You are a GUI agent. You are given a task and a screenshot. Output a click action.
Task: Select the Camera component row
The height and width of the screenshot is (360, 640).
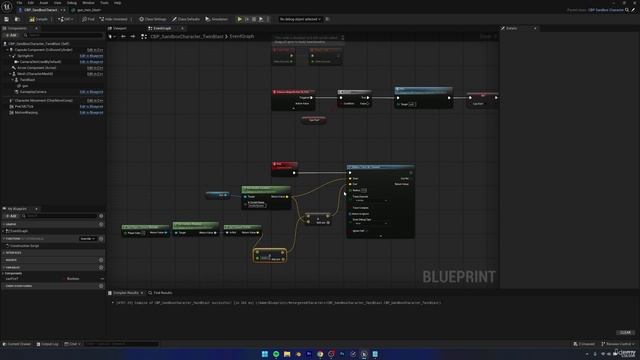click(x=40, y=62)
